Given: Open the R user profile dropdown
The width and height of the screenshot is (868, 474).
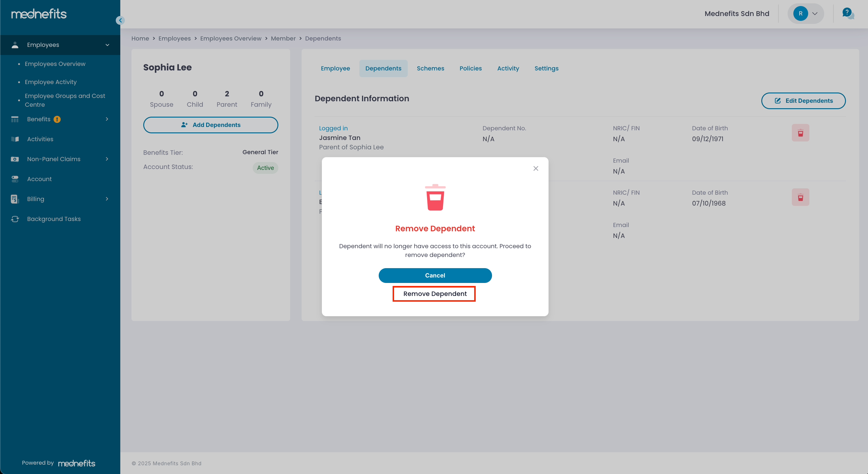Looking at the screenshot, I should (x=805, y=14).
